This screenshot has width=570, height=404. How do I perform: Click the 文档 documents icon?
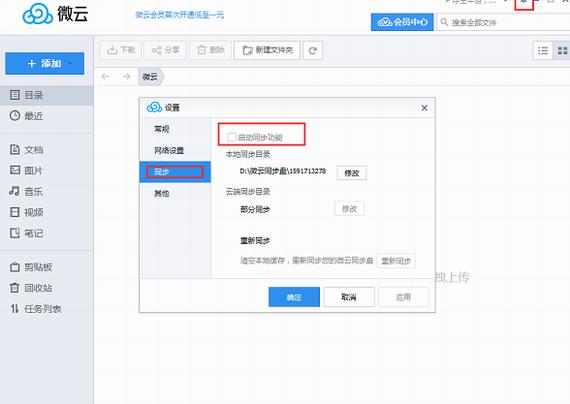coord(15,149)
